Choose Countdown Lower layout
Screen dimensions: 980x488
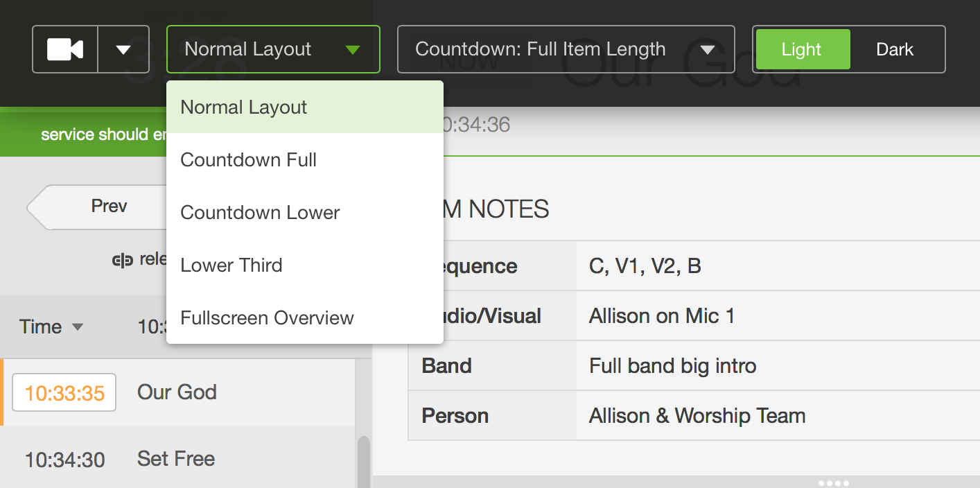(x=259, y=212)
